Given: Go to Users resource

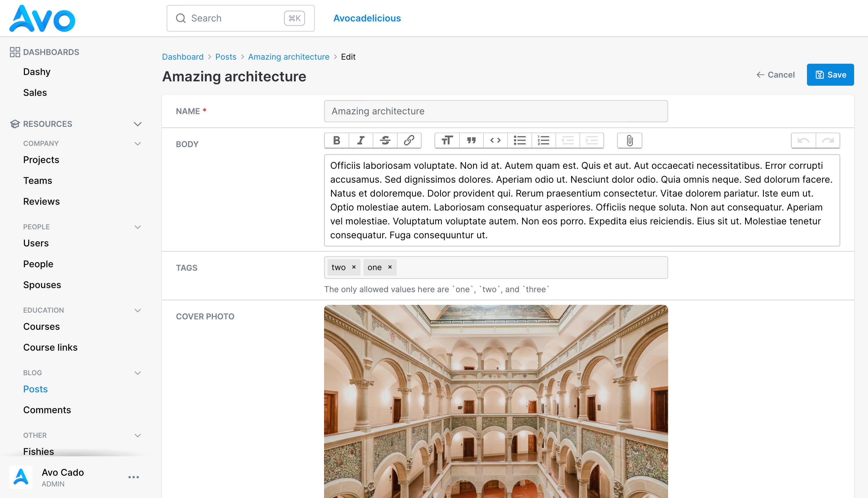Looking at the screenshot, I should [x=36, y=243].
